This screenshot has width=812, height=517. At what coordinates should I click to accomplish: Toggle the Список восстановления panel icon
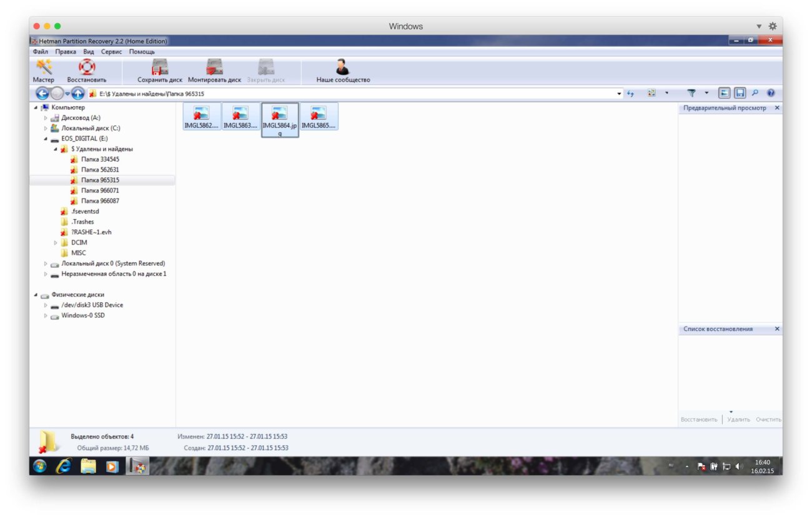(741, 93)
